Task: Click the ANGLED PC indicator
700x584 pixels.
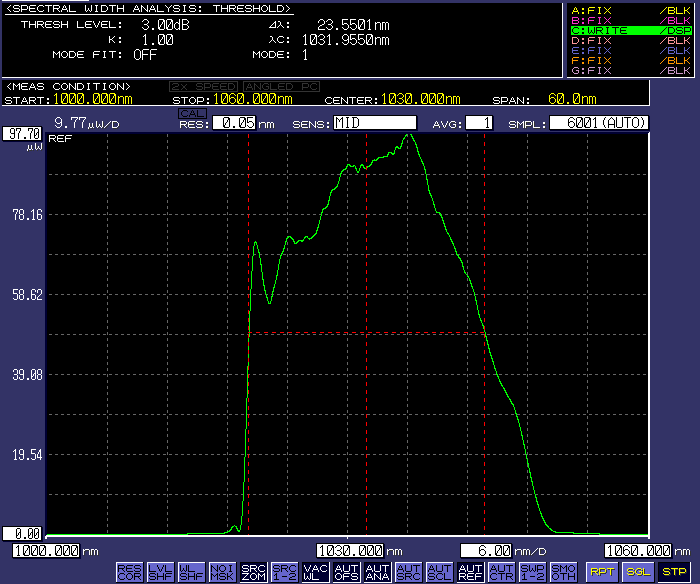Action: pos(281,86)
